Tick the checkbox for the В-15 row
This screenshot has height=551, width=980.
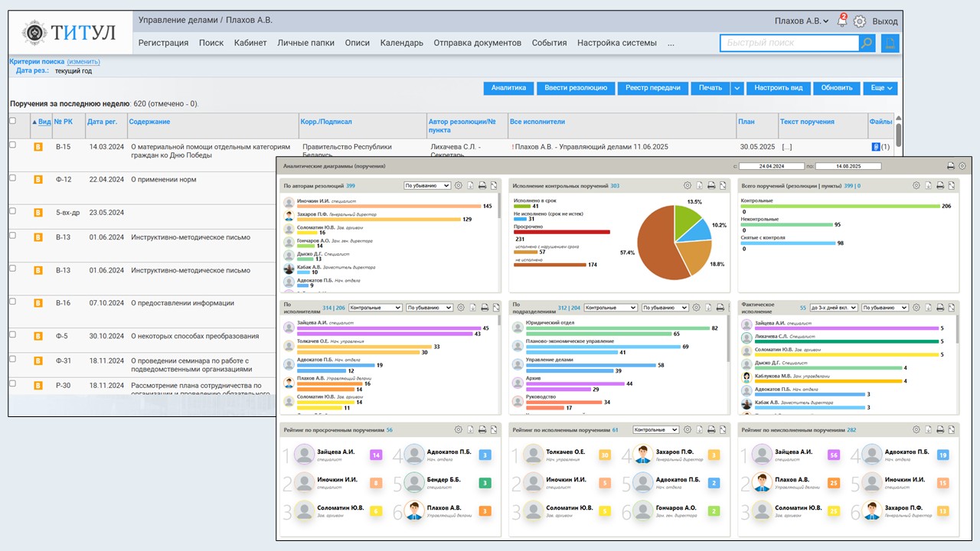(12, 145)
